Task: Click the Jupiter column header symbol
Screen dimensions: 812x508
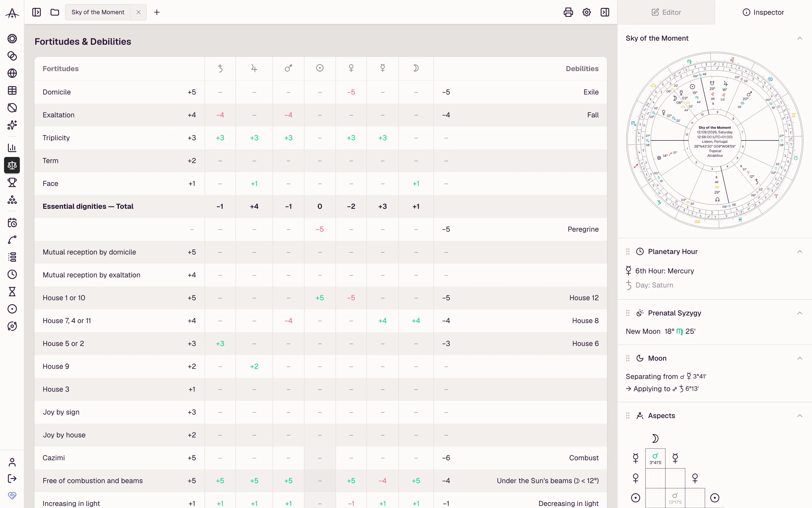Action: [254, 69]
